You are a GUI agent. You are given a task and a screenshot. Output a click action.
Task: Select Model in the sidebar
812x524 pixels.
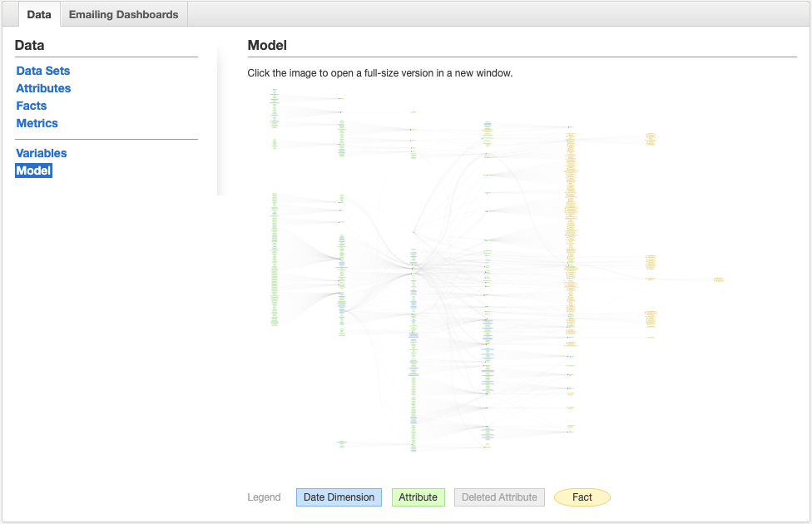[33, 171]
